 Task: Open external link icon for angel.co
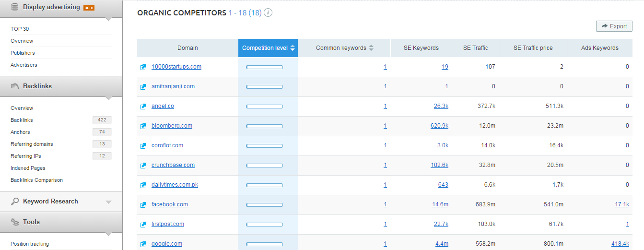(x=143, y=107)
